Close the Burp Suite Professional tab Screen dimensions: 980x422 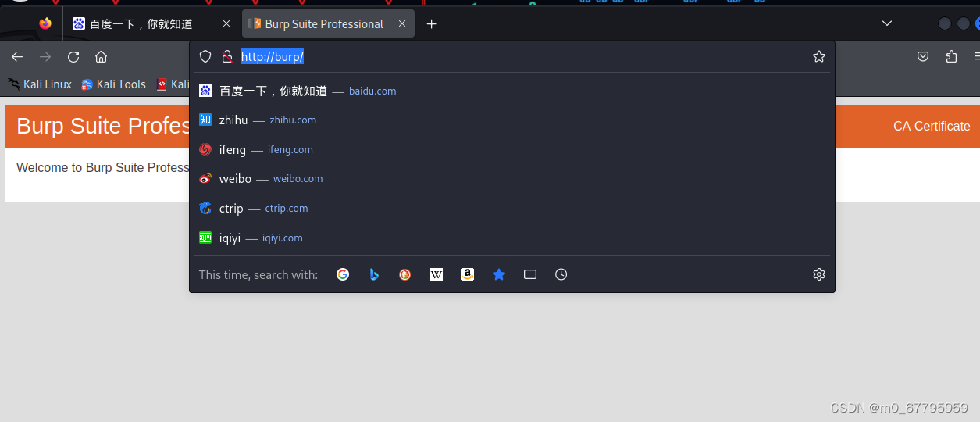pos(402,23)
